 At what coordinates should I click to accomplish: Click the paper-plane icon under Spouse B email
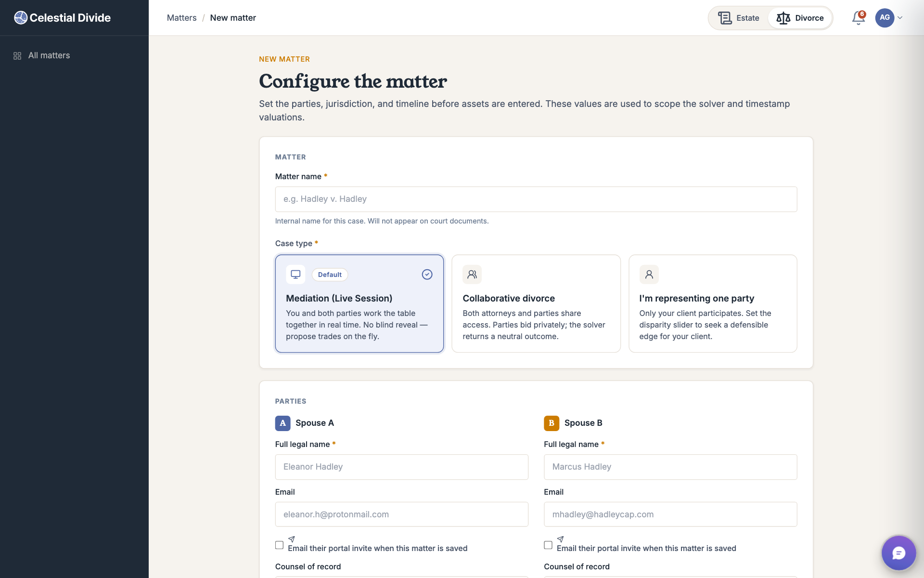click(x=560, y=539)
